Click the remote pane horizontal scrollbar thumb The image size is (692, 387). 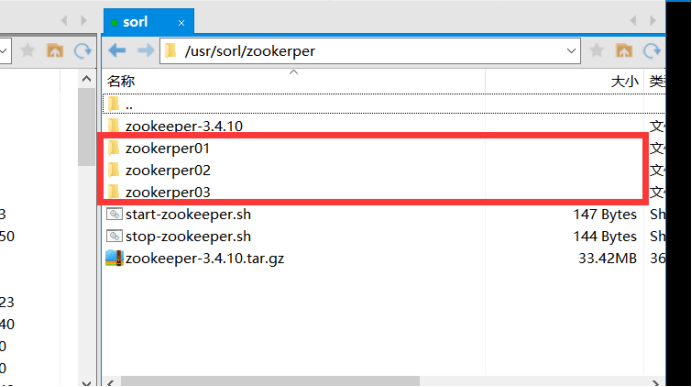coord(270,382)
